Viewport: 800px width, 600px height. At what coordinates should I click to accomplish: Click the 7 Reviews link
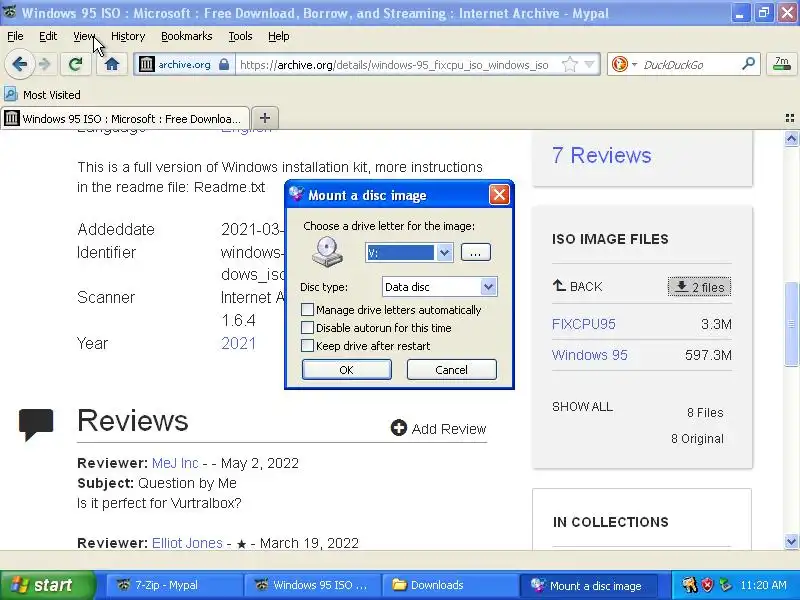pyautogui.click(x=602, y=155)
